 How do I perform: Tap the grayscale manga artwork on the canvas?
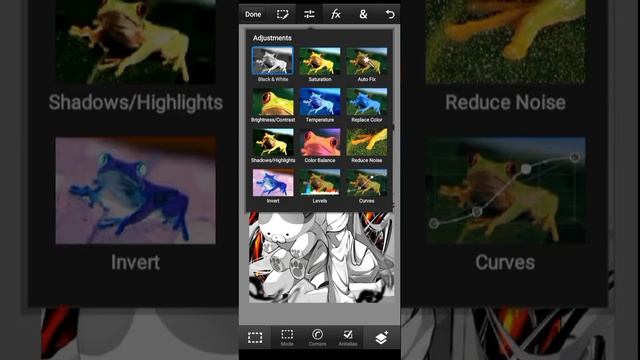pyautogui.click(x=322, y=257)
